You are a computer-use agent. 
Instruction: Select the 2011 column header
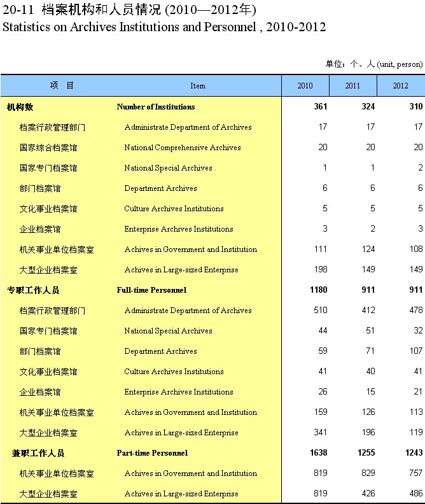coord(352,86)
